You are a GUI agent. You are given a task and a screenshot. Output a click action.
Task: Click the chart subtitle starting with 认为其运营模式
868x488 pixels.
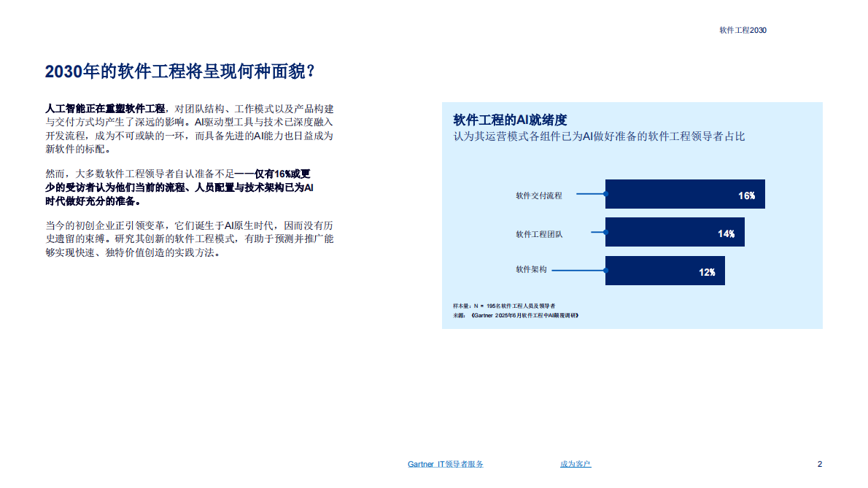599,136
